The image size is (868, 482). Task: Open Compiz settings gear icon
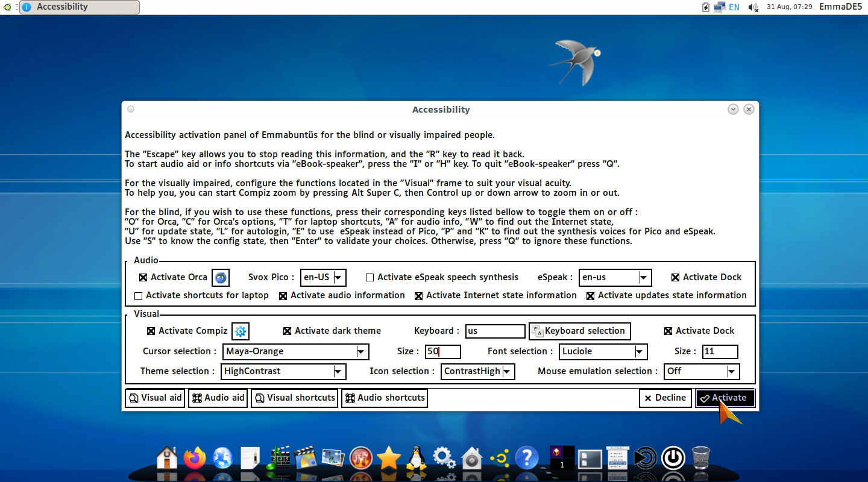coord(241,331)
